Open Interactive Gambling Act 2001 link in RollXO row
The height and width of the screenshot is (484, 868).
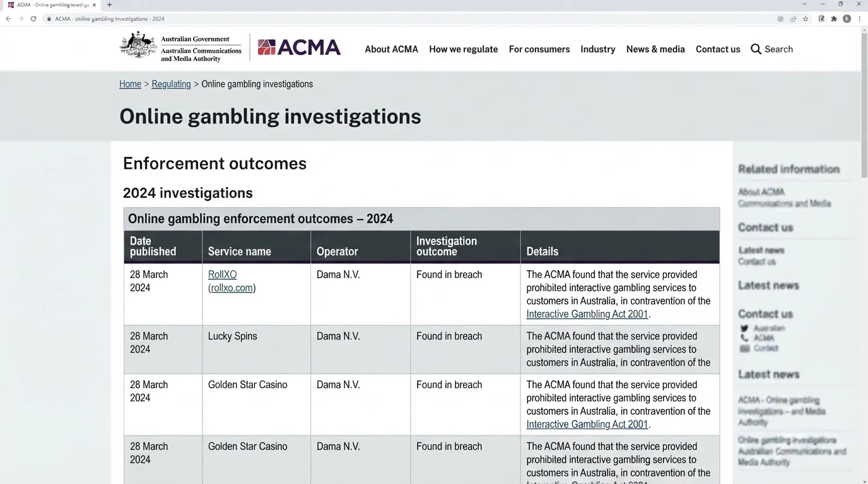(587, 314)
